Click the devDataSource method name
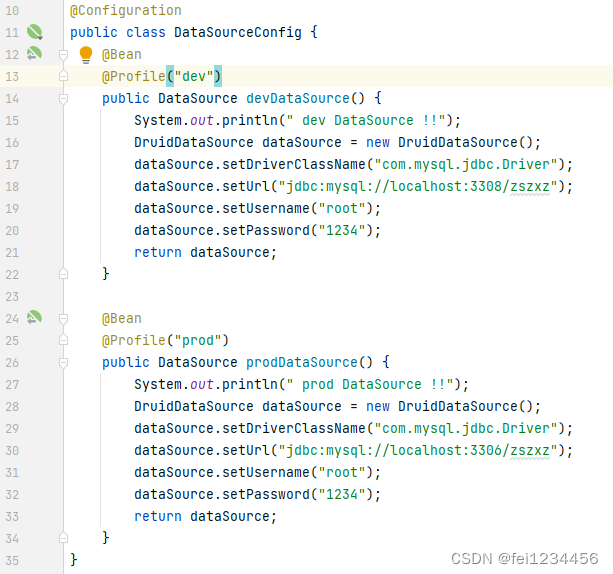The width and height of the screenshot is (613, 574). (x=298, y=98)
